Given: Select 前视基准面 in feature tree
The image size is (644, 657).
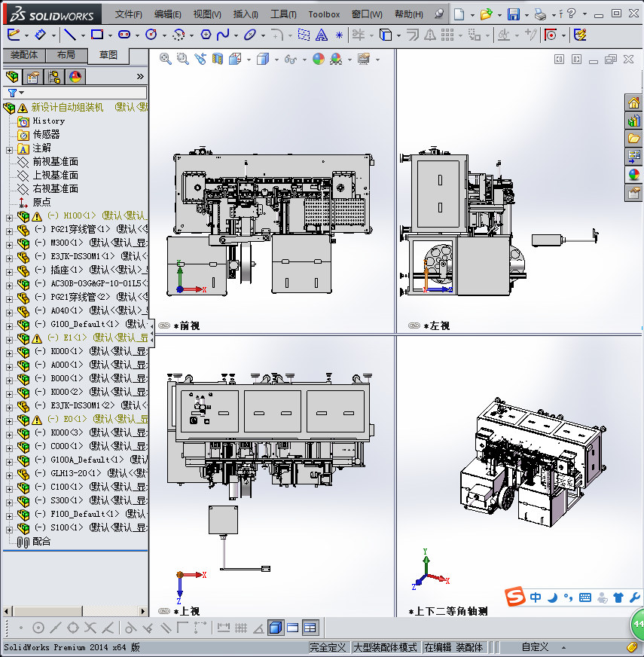Looking at the screenshot, I should pos(55,162).
